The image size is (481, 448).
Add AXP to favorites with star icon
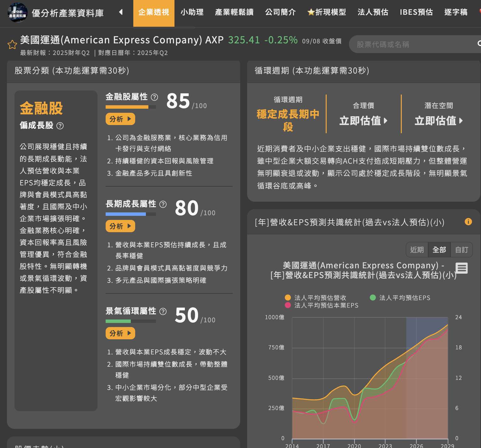coord(12,45)
